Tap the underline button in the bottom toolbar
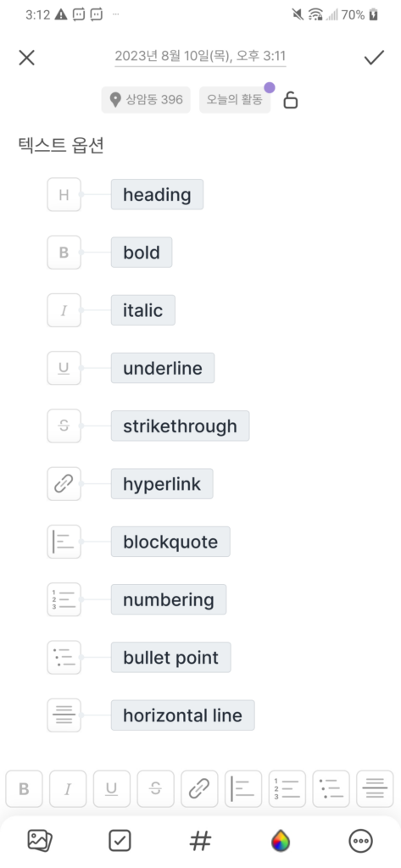This screenshot has width=401, height=868. [x=111, y=789]
